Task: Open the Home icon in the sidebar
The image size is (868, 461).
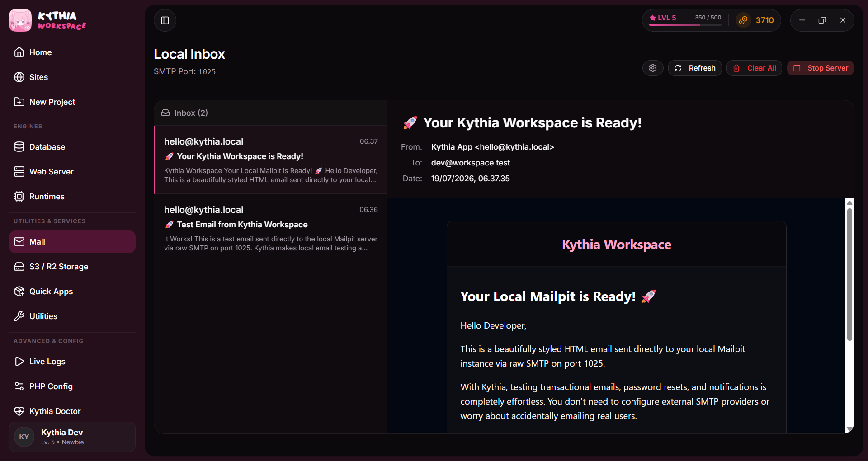Action: (x=19, y=52)
